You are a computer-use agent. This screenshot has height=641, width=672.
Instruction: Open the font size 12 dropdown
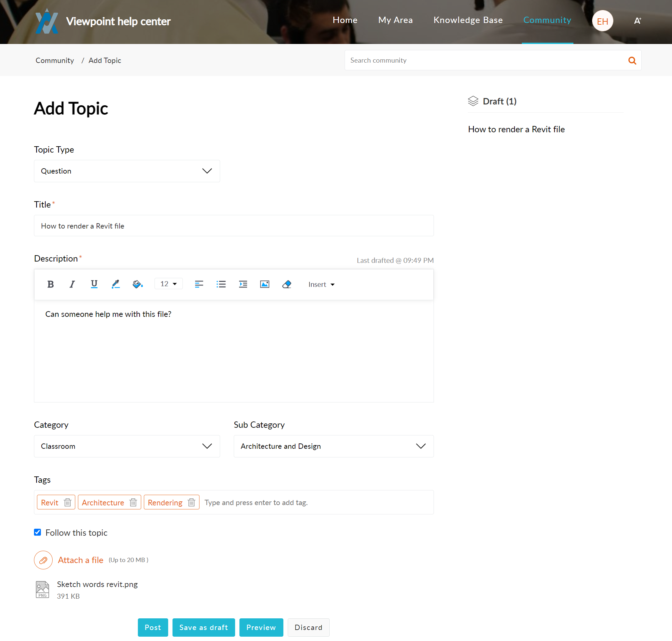pyautogui.click(x=169, y=284)
